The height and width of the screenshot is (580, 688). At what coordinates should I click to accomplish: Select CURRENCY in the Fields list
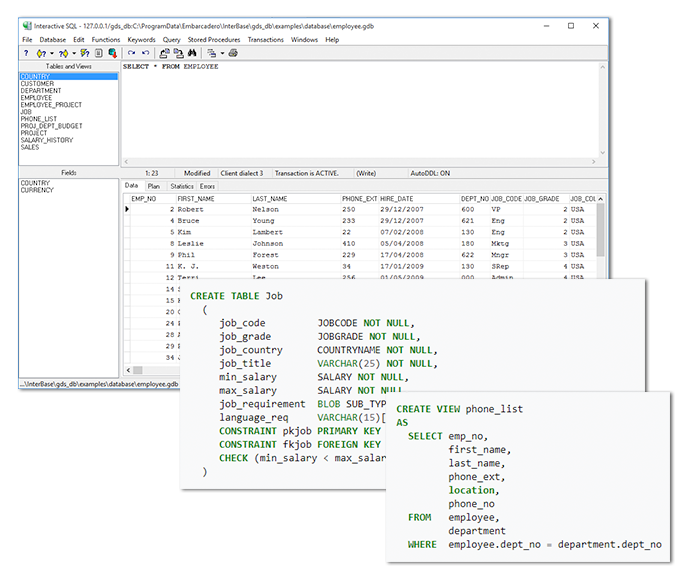click(x=37, y=190)
